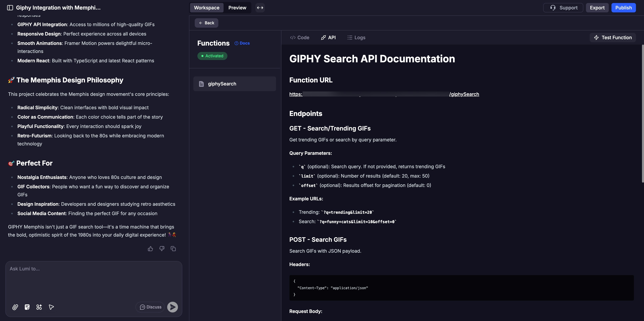Viewport: 644px width, 321px height.
Task: Click the attach file paperclip icon
Action: tap(15, 307)
